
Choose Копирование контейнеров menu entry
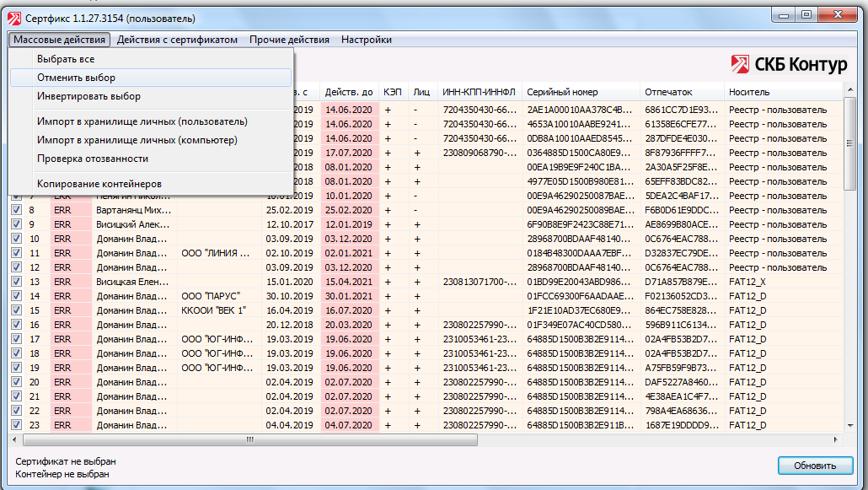[151, 184]
